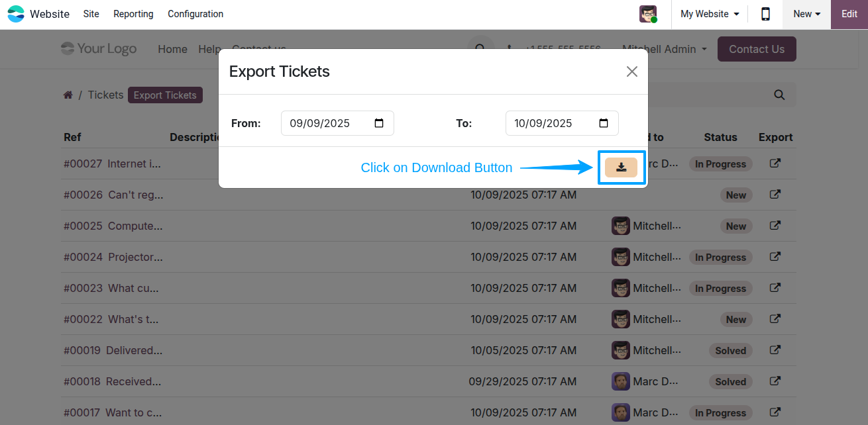The height and width of the screenshot is (425, 868).
Task: Open ticket #00027 Internet i...
Action: click(x=112, y=164)
